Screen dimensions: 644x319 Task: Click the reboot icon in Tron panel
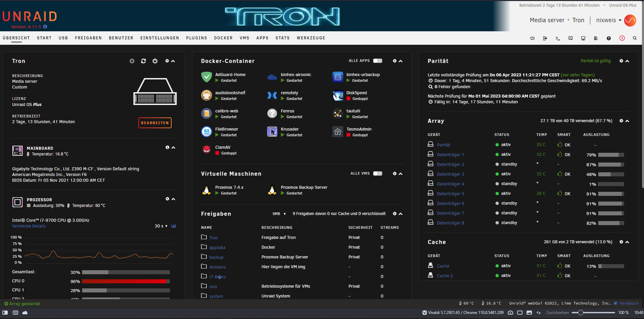click(143, 61)
